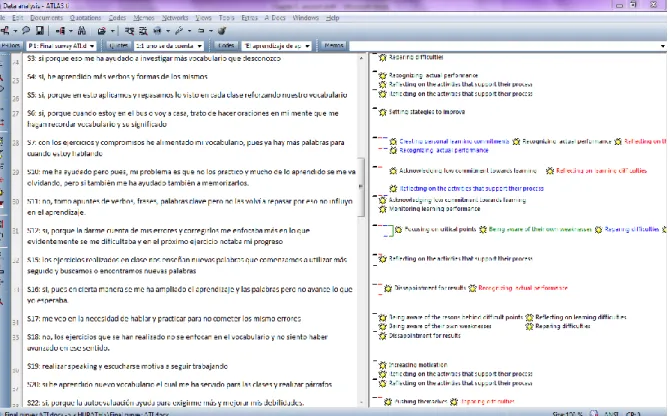Click the paragraph starting 'S6: si, porque cuando'
This screenshot has height=416, width=670.
[183, 119]
